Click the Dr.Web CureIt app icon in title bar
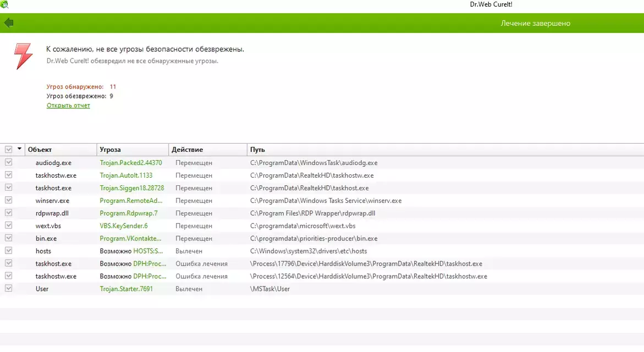644x352 pixels. click(4, 4)
